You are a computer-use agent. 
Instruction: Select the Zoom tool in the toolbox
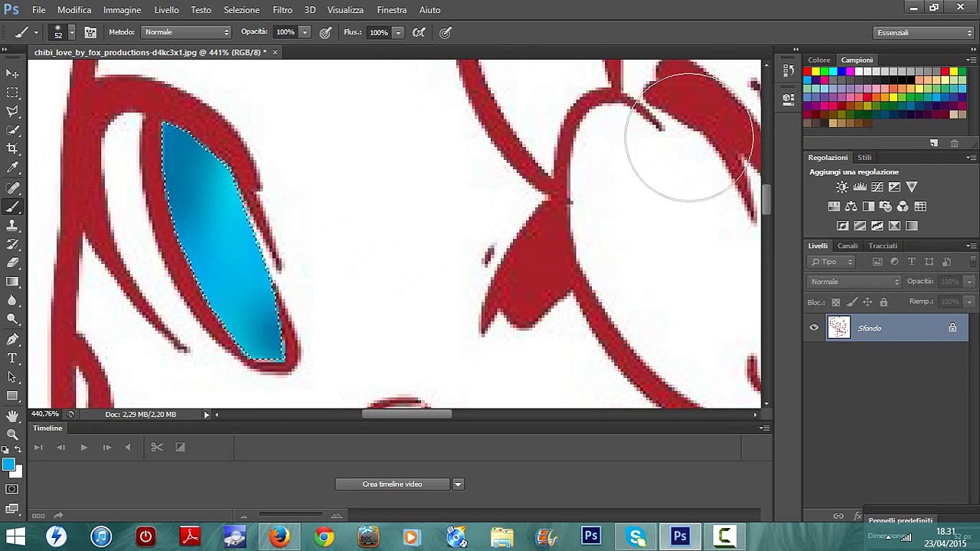coord(12,435)
